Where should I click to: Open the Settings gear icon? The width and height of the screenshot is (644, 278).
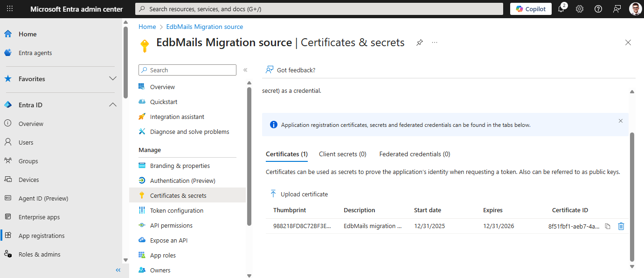[580, 9]
